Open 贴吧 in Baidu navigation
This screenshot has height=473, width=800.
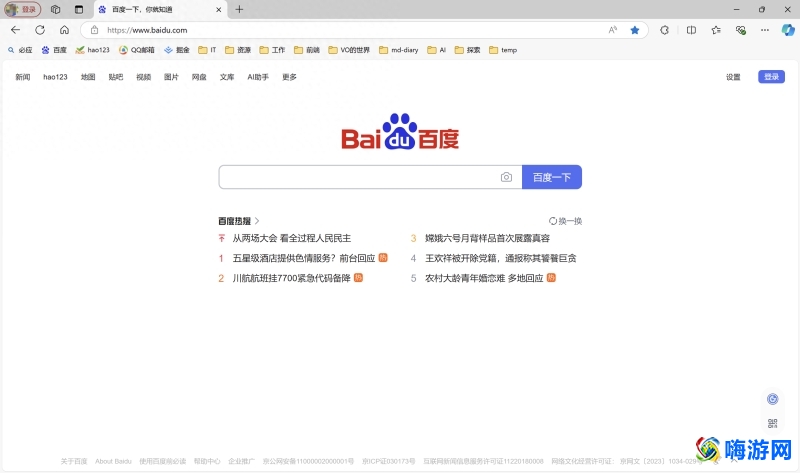pyautogui.click(x=116, y=77)
